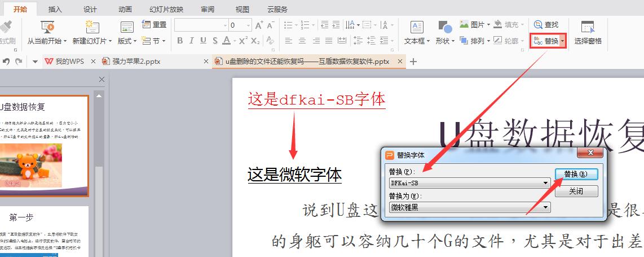Image resolution: width=644 pixels, height=257 pixels.
Task: Expand New Slide (新建幻灯片) dropdown arrow
Action: 109,41
